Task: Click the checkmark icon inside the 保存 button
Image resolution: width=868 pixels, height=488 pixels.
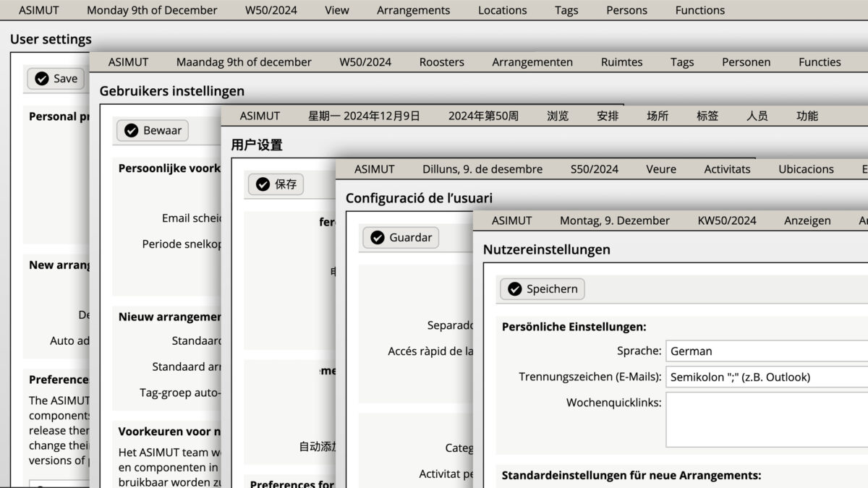Action: [264, 184]
